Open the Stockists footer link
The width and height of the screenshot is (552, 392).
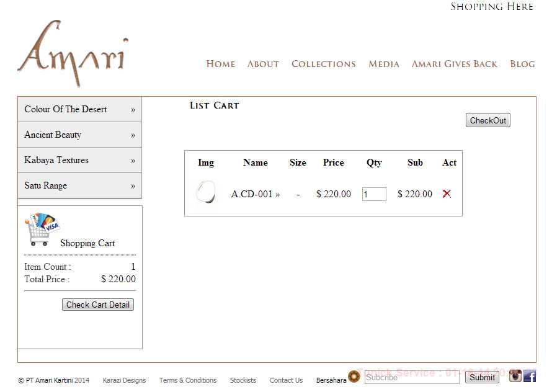point(243,380)
